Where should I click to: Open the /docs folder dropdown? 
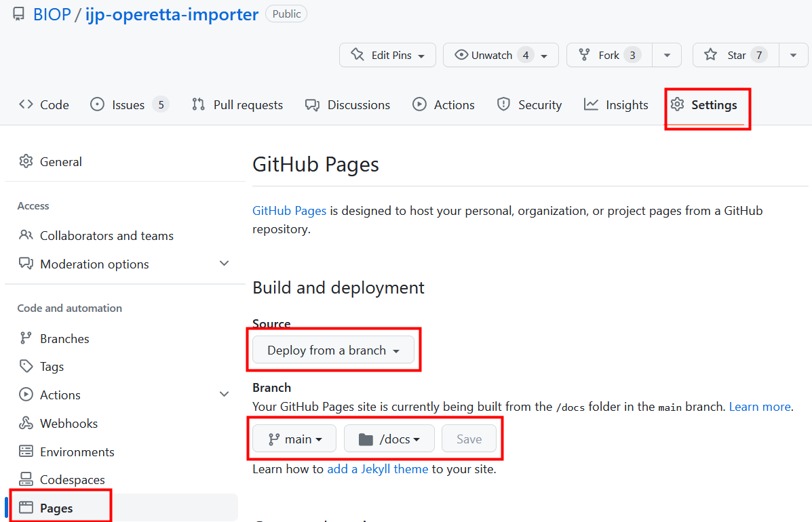[389, 439]
